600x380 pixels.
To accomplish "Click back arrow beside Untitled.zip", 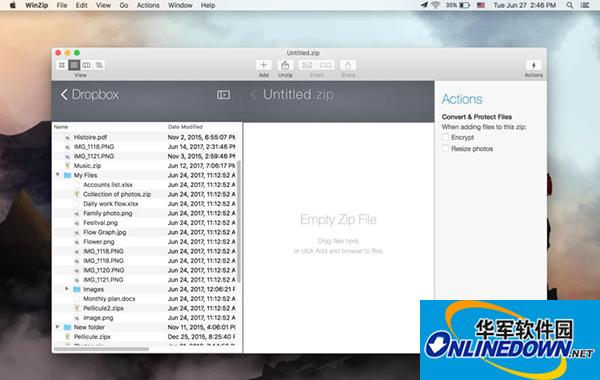I will (x=253, y=95).
